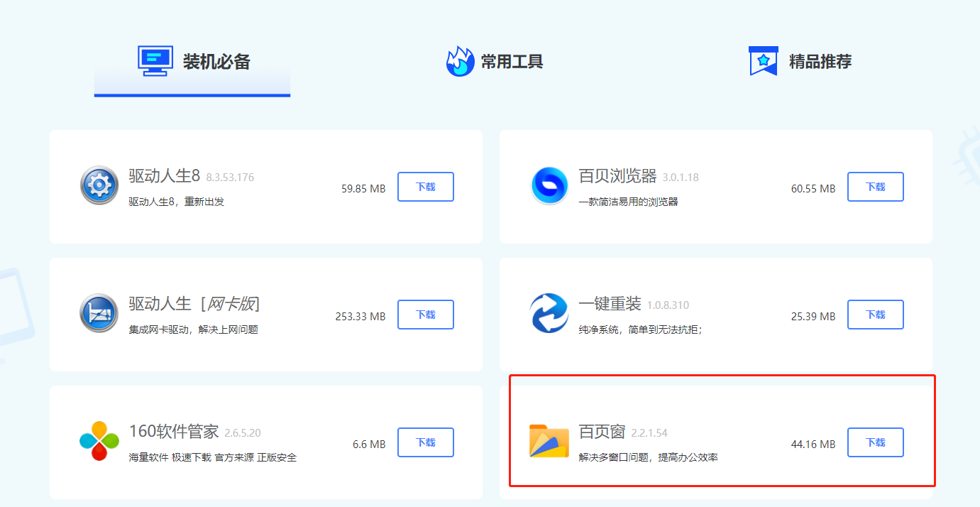Click 下载 for 驱动人生 网卡版
Viewport: 980px width, 507px height.
426,315
